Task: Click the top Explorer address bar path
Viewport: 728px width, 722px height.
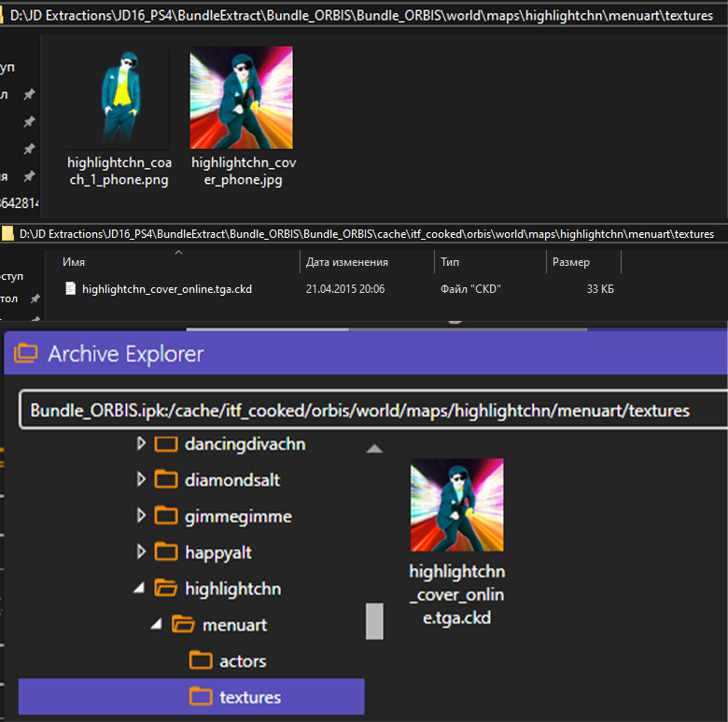Action: [362, 16]
